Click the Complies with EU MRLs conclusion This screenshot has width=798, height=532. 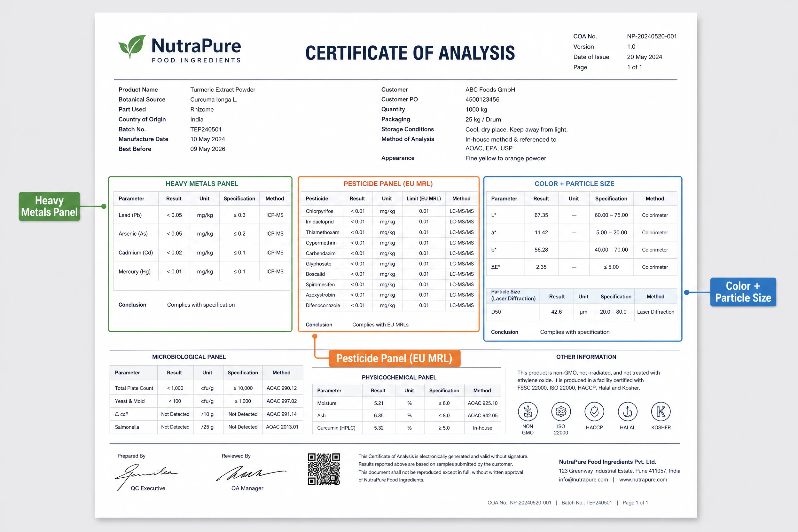point(380,325)
